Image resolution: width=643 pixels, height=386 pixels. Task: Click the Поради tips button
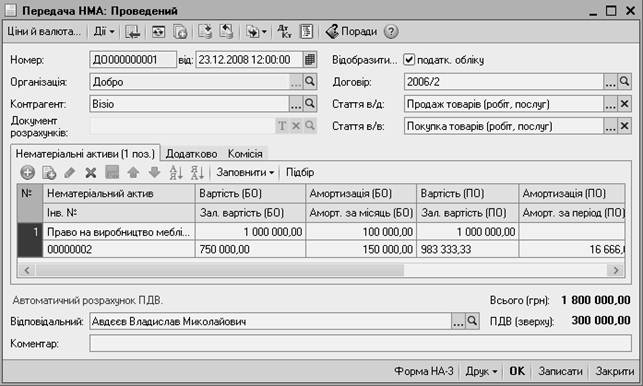pos(351,32)
